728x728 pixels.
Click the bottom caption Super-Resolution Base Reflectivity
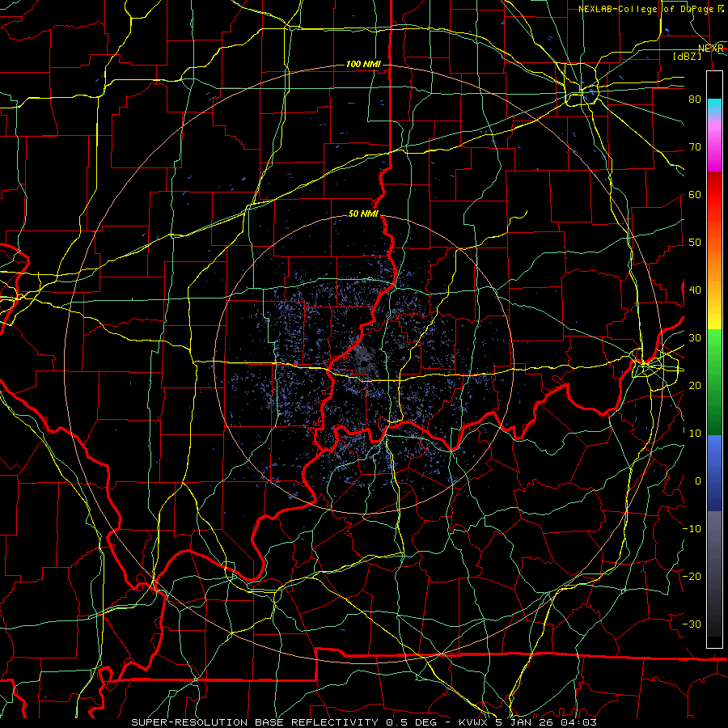(364, 722)
